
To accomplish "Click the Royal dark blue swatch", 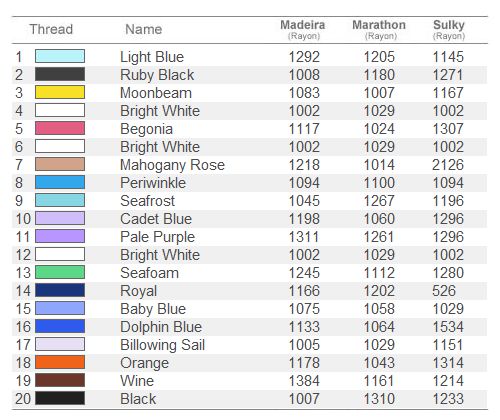I will (60, 290).
